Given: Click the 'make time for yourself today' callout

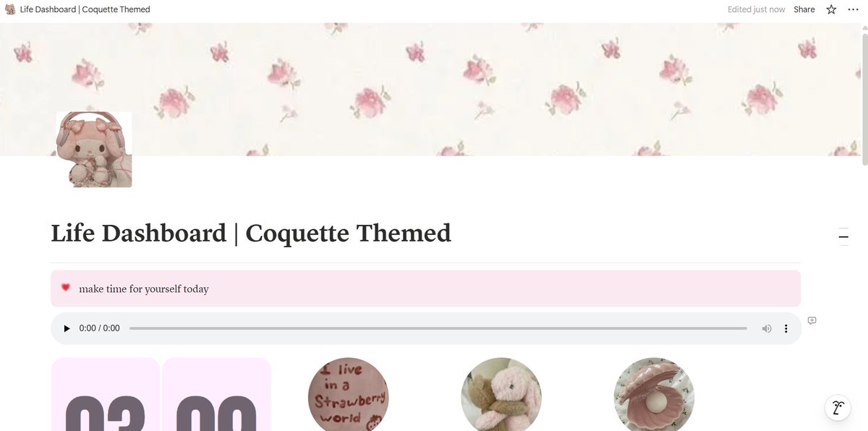Looking at the screenshot, I should click(x=425, y=289).
